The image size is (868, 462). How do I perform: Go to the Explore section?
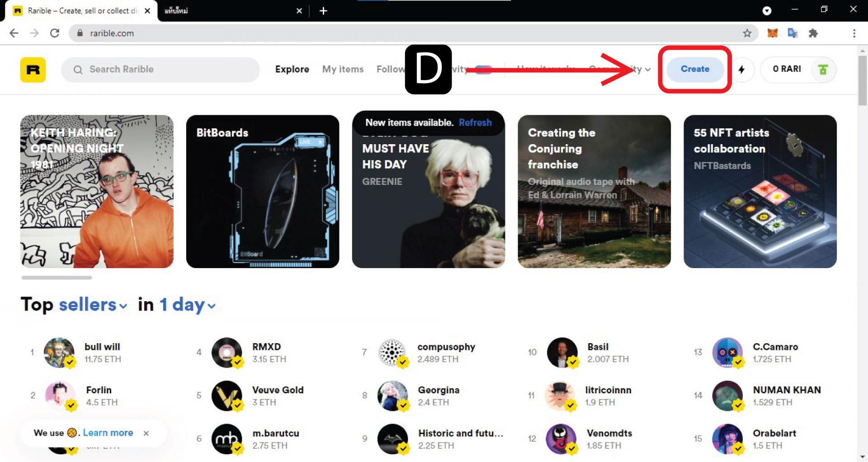(292, 69)
